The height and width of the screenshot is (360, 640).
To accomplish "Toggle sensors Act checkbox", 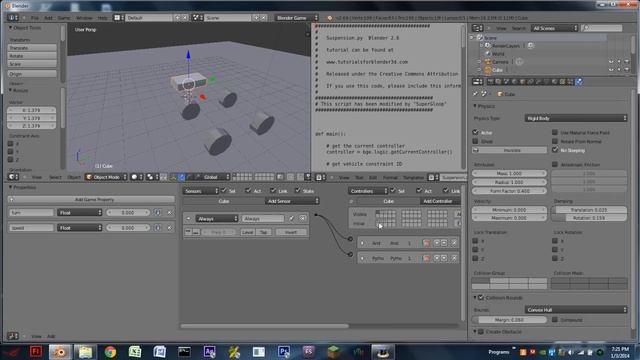I will tap(248, 191).
